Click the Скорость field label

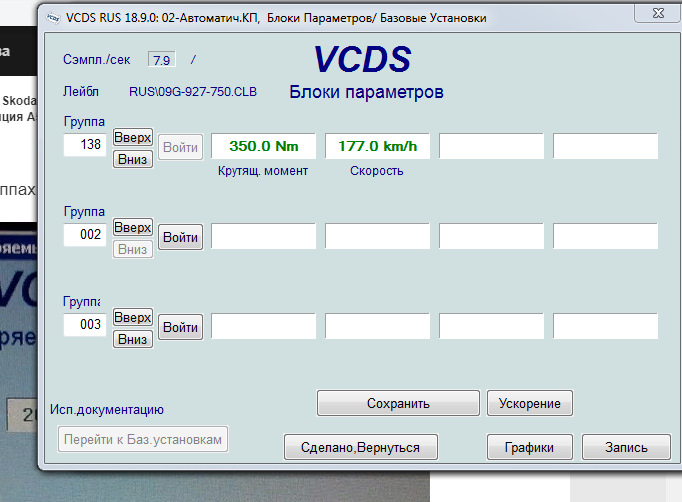[377, 171]
